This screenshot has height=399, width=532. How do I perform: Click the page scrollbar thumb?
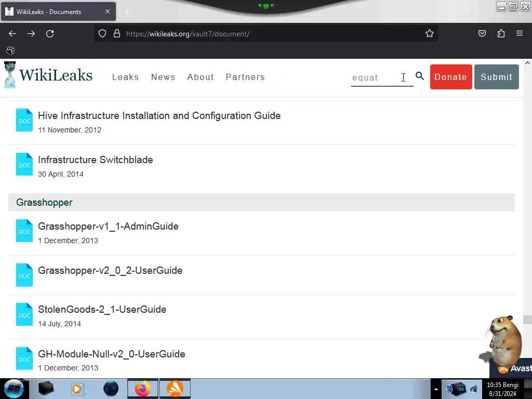[x=527, y=320]
